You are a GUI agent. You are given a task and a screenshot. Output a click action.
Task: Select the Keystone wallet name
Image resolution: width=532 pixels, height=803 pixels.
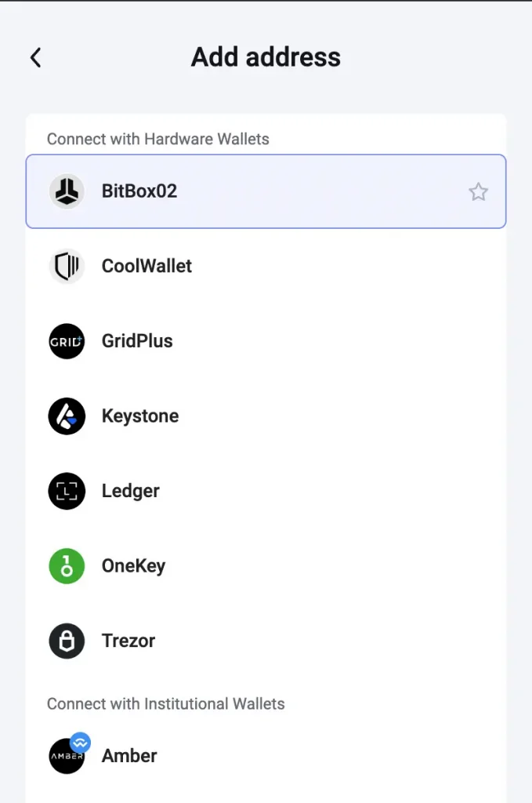tap(140, 416)
